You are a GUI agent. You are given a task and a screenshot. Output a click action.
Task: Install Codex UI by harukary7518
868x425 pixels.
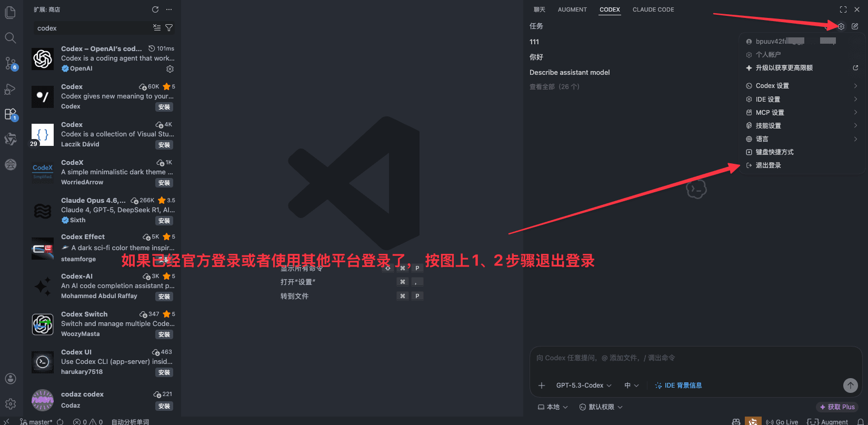click(164, 372)
